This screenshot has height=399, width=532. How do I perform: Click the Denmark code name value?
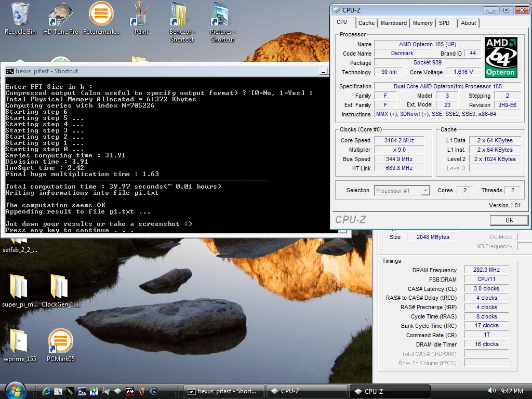402,54
